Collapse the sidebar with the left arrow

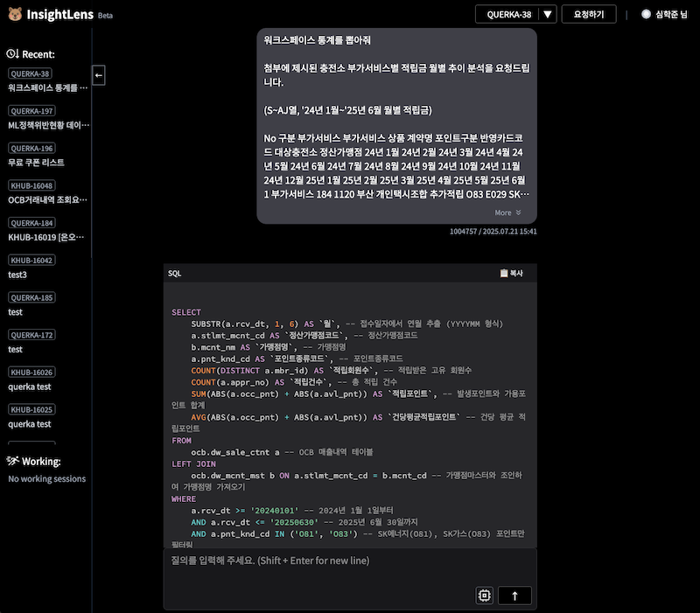(99, 76)
